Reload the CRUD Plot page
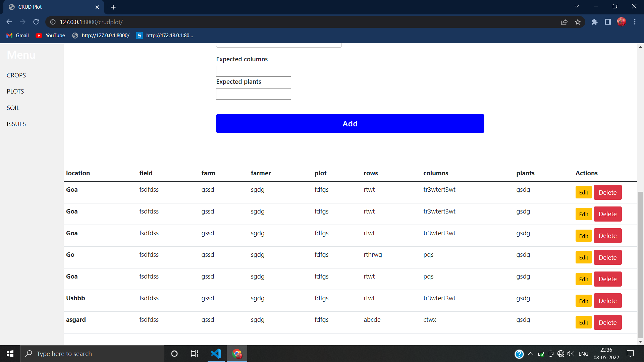The width and height of the screenshot is (644, 362). pos(36,22)
